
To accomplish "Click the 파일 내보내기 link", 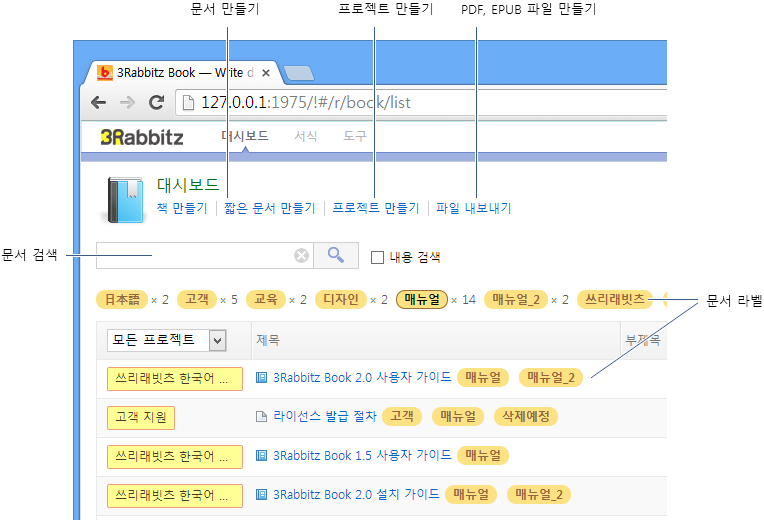I will [x=474, y=208].
